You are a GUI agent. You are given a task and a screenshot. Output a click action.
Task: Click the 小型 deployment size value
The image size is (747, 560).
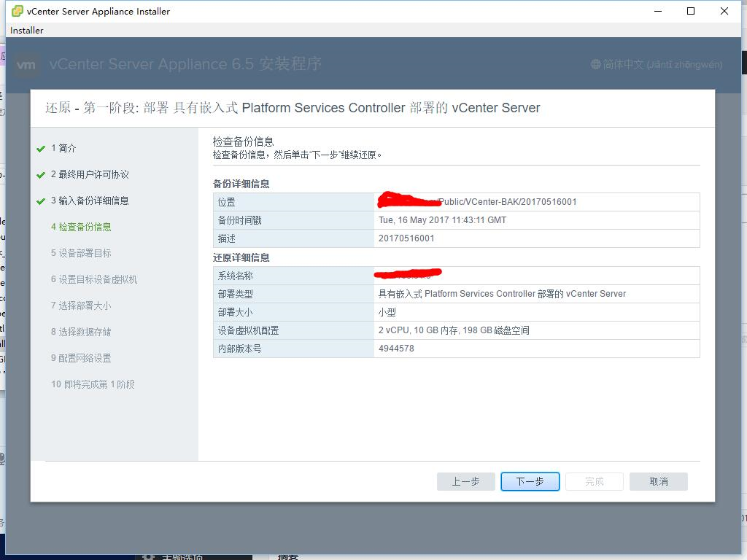387,312
